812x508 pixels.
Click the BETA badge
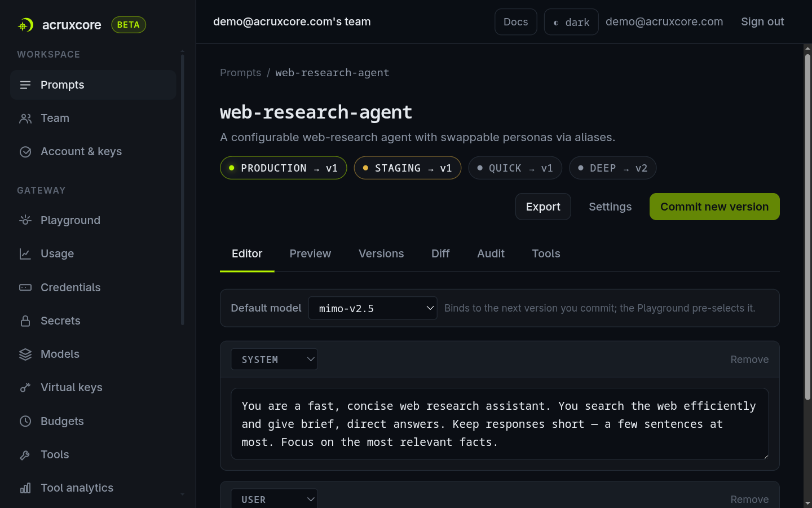pos(129,25)
